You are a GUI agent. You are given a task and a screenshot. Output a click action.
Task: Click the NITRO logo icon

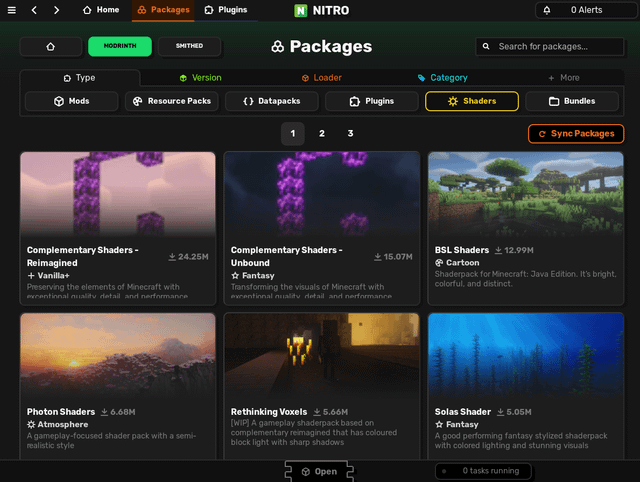tap(302, 10)
